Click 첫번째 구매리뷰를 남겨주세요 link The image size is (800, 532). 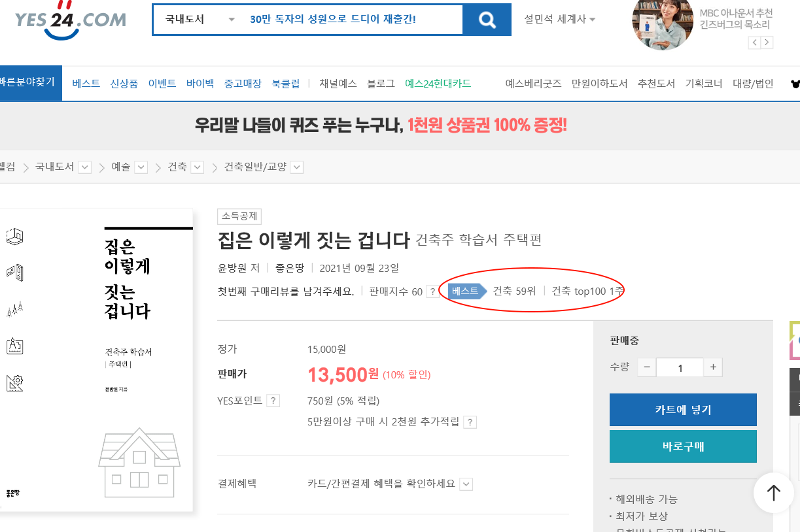point(286,291)
